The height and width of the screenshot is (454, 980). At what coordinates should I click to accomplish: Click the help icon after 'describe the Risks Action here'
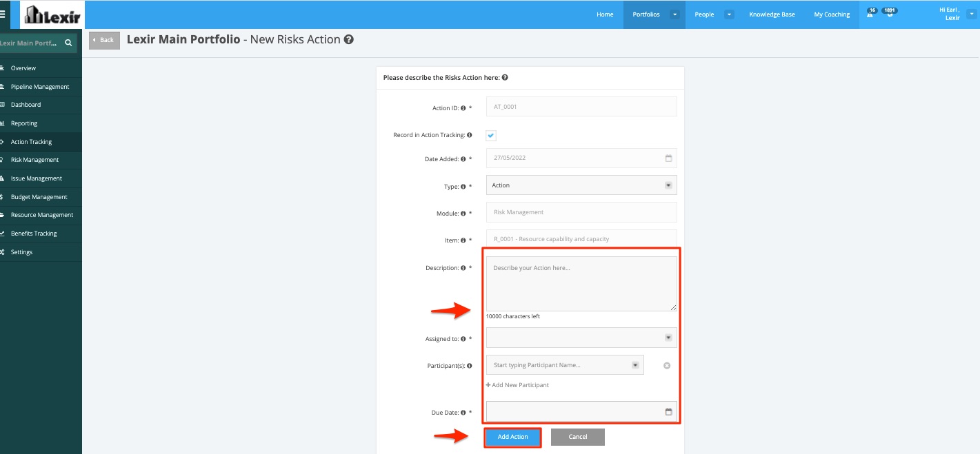[506, 78]
